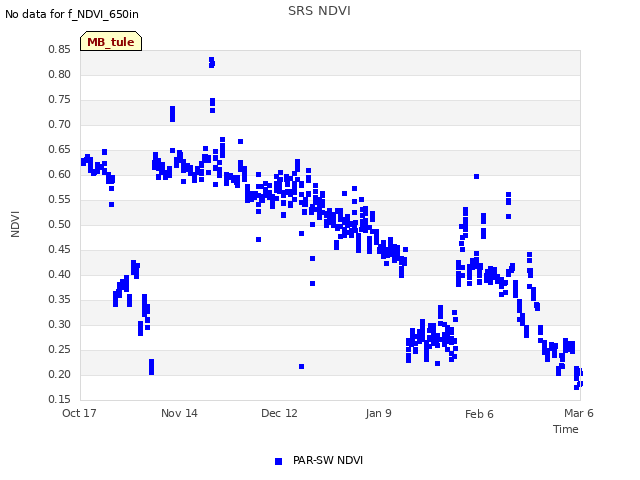Click the SRS NDVI chart title
This screenshot has width=640, height=480.
tap(319, 11)
